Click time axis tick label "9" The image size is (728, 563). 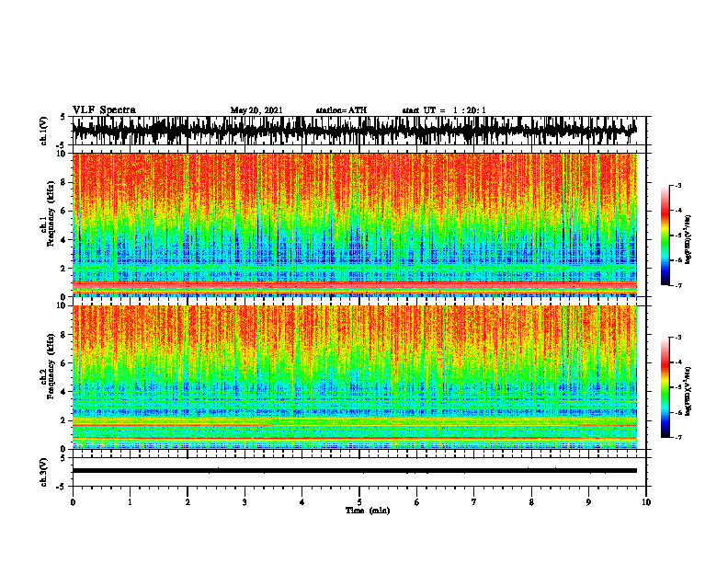coord(588,502)
